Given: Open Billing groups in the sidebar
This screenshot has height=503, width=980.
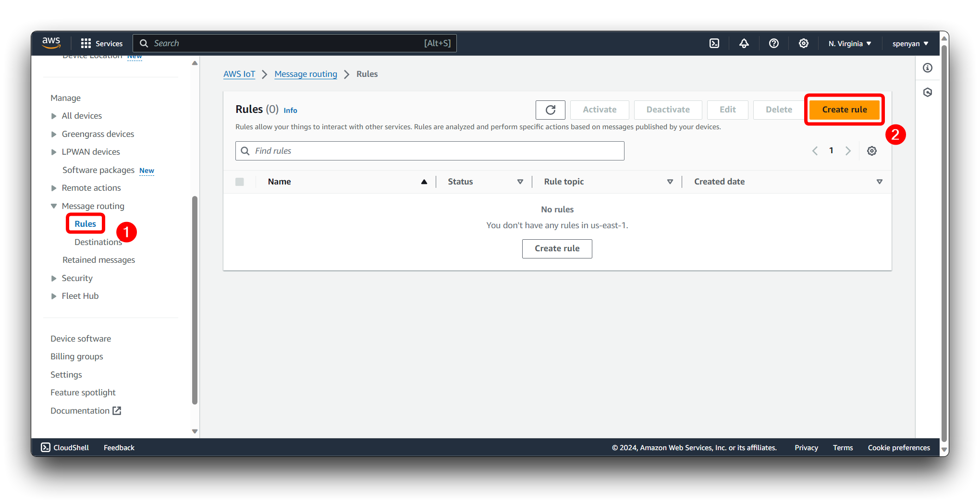Looking at the screenshot, I should [77, 356].
